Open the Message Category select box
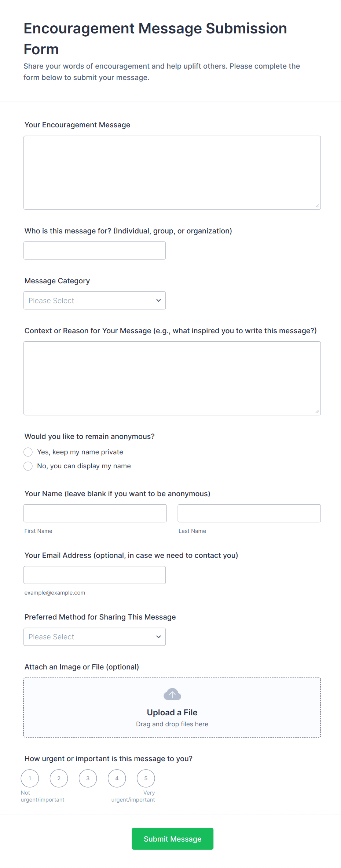Screen dimensions: 341x868 [95, 300]
